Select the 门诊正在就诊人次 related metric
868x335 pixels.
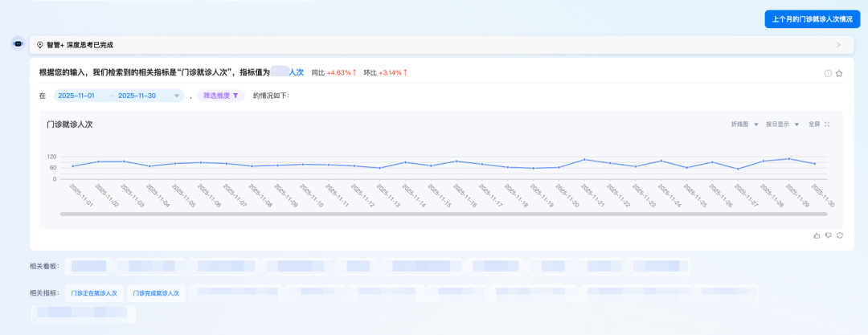click(94, 293)
